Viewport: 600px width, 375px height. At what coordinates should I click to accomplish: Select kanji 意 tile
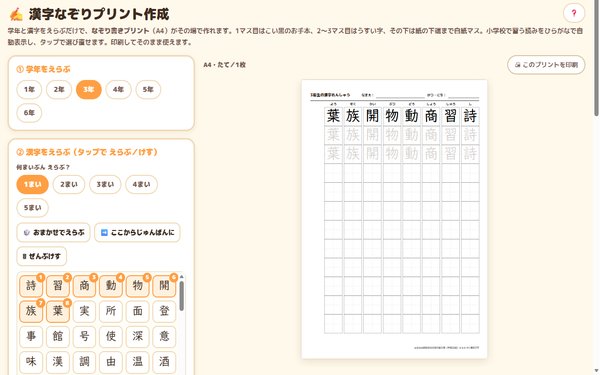[164, 336]
